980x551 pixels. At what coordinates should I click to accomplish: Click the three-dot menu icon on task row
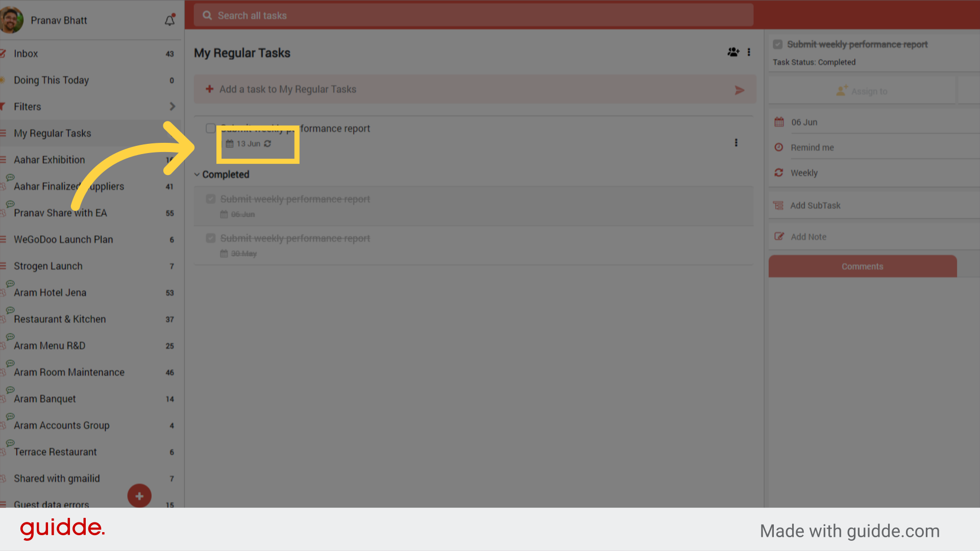[x=736, y=142]
